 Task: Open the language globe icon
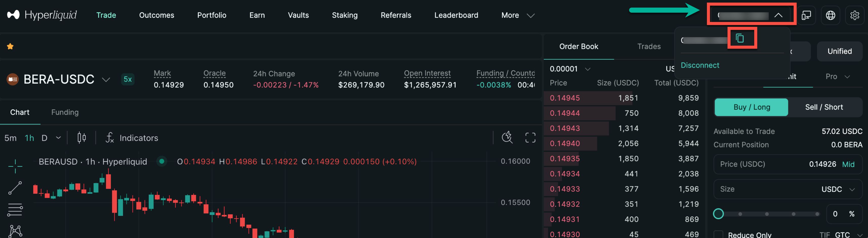pos(830,15)
